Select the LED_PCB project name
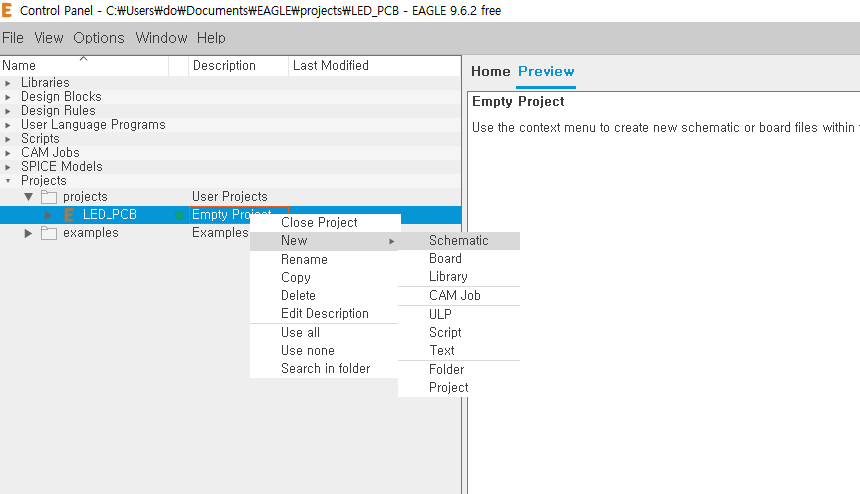This screenshot has width=860, height=494. tap(110, 215)
